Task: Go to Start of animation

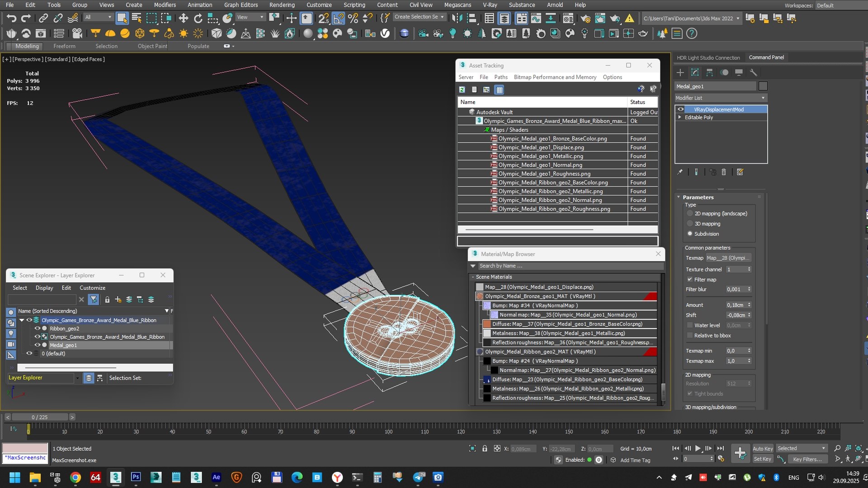Action: [675, 448]
